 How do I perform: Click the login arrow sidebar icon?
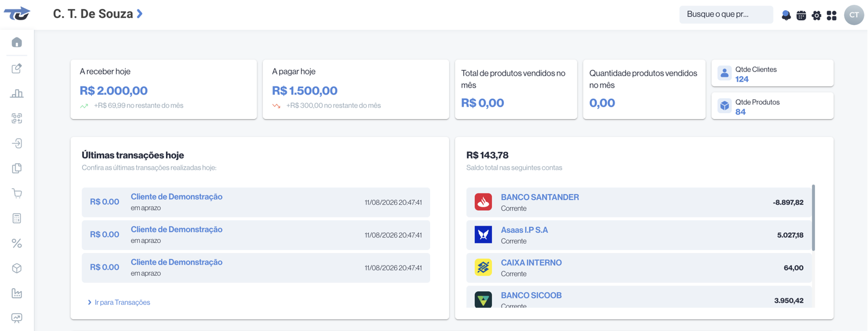[17, 143]
